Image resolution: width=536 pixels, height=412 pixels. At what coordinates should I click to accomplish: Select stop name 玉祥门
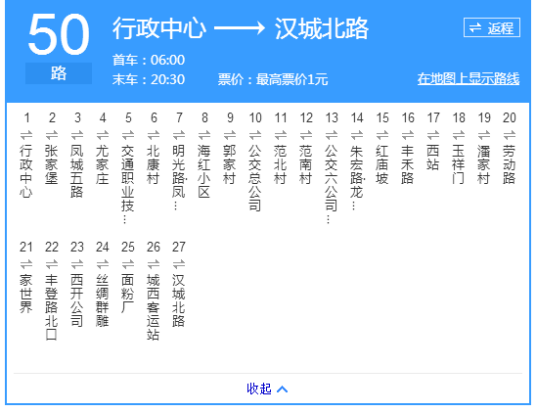pyautogui.click(x=458, y=164)
